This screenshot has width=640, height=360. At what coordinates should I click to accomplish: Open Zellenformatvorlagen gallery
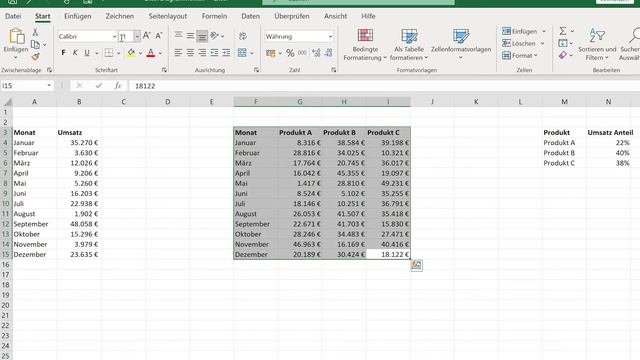461,44
